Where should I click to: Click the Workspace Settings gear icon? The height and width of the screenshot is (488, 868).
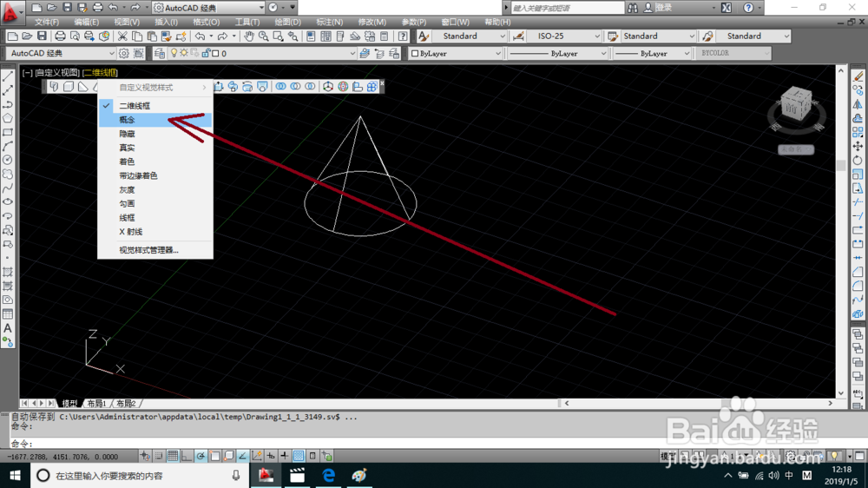tap(123, 53)
